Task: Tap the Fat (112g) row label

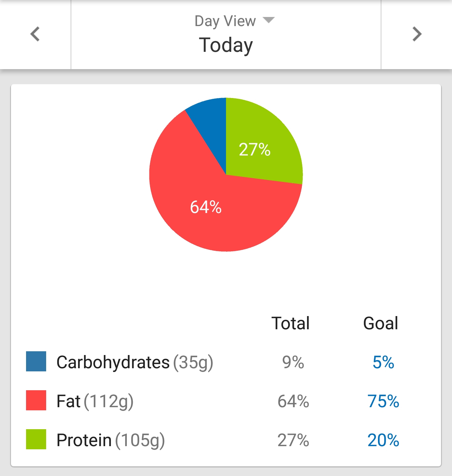Action: [95, 401]
